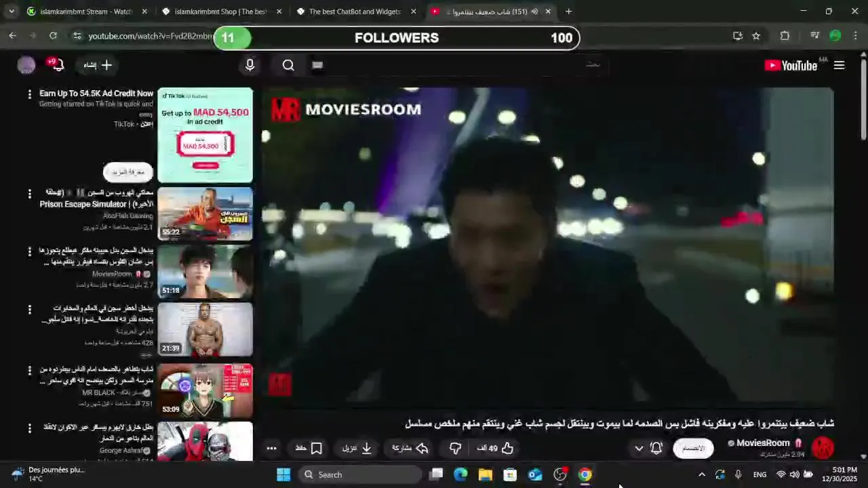This screenshot has height=488, width=868.
Task: Dislike the video with thumbs down
Action: 456,448
